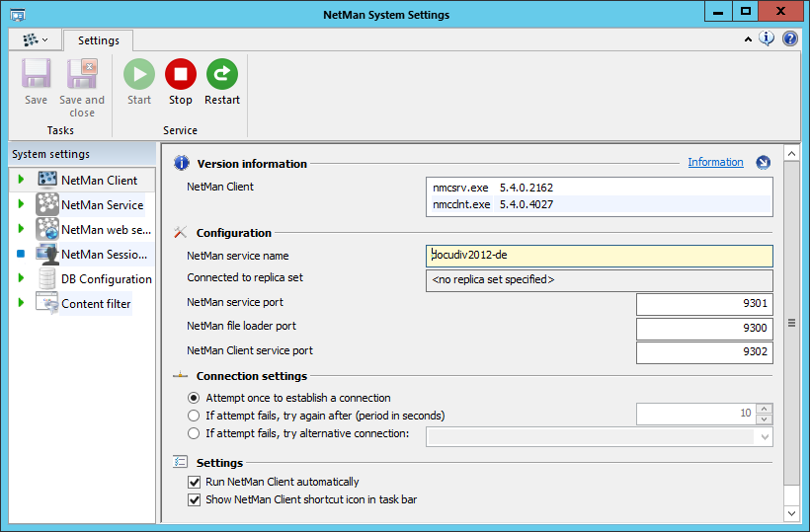The width and height of the screenshot is (810, 532).
Task: Select try alternative connection radio option
Action: [194, 433]
